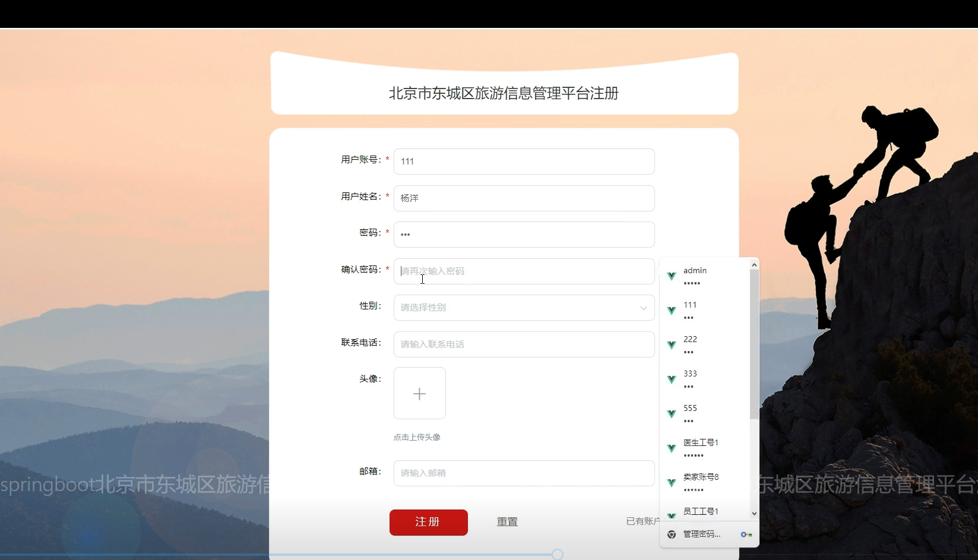The width and height of the screenshot is (978, 560).
Task: Click the Vue icon next to admin suggestion
Action: click(671, 276)
